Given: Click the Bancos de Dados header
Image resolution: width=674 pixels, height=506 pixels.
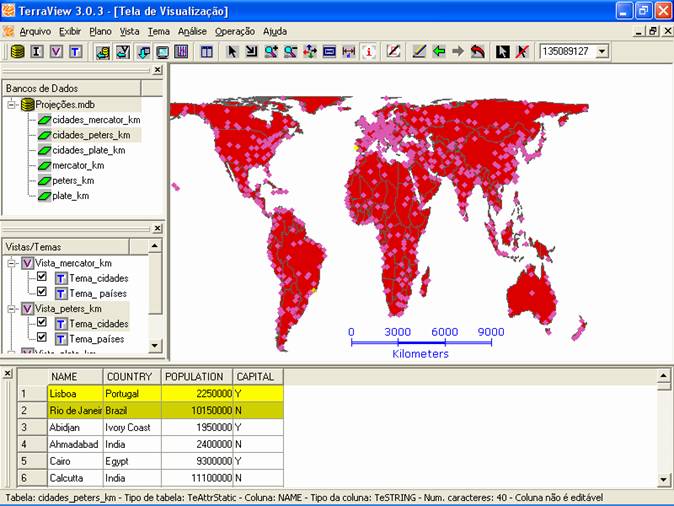Looking at the screenshot, I should point(71,88).
